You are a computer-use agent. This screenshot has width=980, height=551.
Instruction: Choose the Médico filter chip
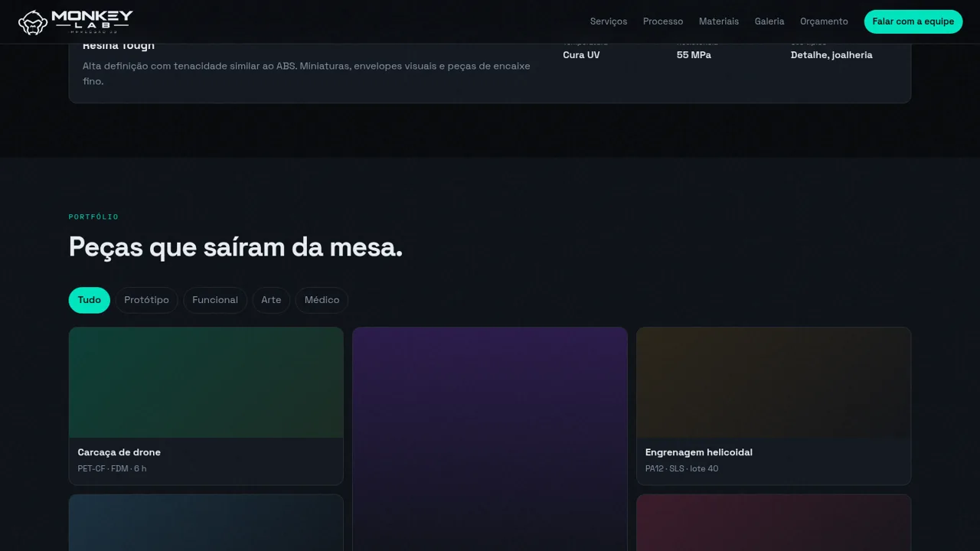click(322, 300)
